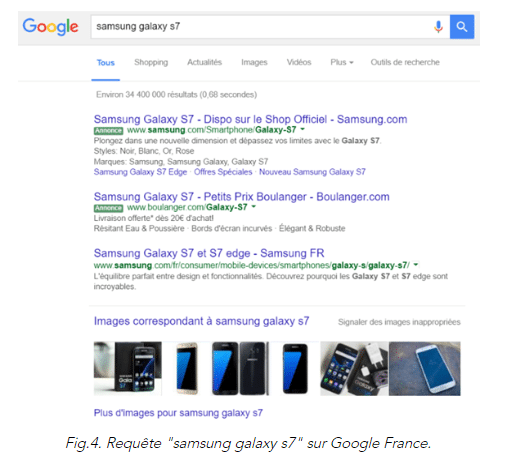
Task: Open dropdown arrow next to boulanger.com/Galaxy-S7 URL
Action: pos(254,207)
